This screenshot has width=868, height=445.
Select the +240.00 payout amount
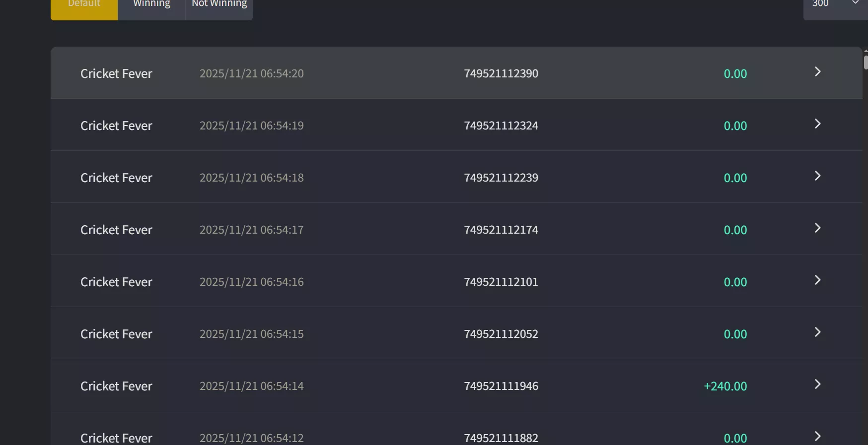[725, 386]
